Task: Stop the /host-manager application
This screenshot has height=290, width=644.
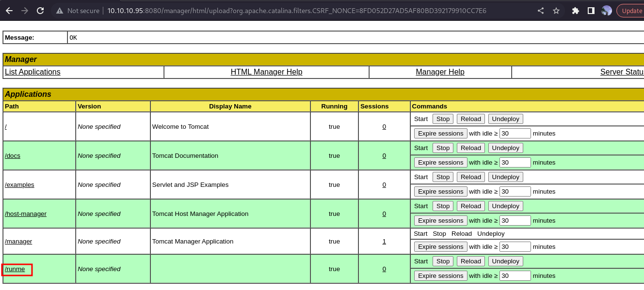Action: 443,206
